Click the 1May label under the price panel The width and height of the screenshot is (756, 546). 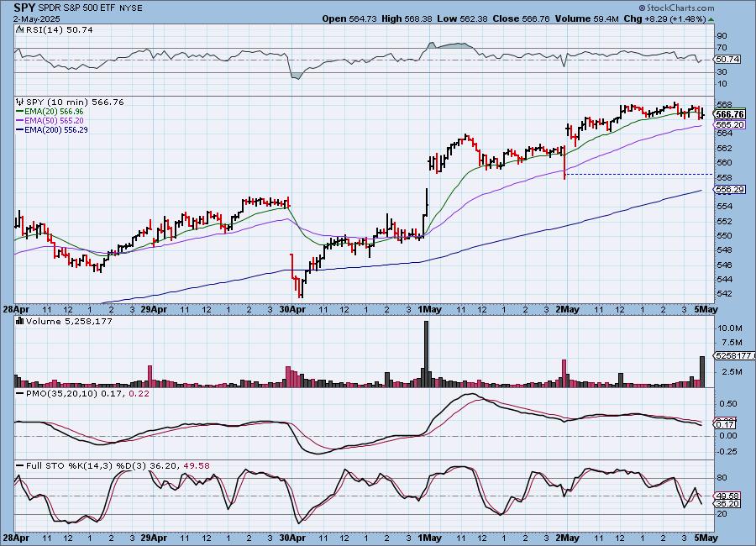click(429, 309)
